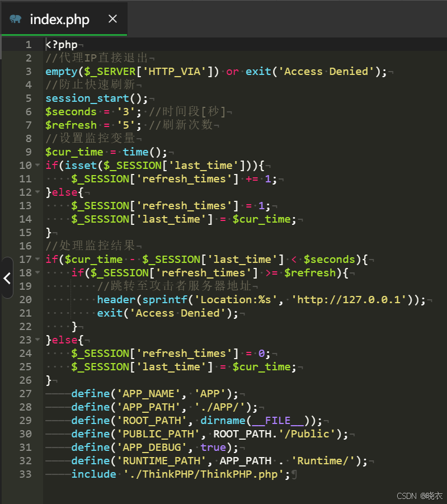Click './APP/' string on line 28
This screenshot has height=504, width=447.
220,407
